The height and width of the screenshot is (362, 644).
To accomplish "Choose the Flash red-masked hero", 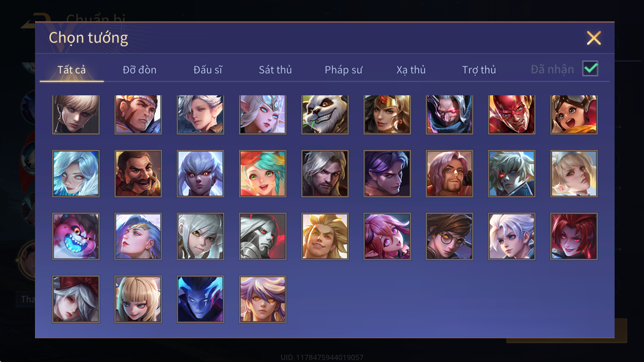I will tap(512, 114).
